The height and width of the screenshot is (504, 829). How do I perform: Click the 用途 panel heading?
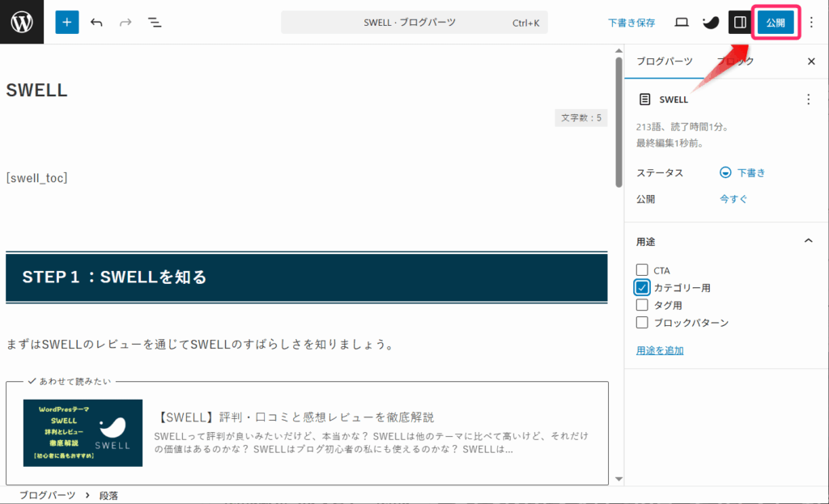point(645,241)
